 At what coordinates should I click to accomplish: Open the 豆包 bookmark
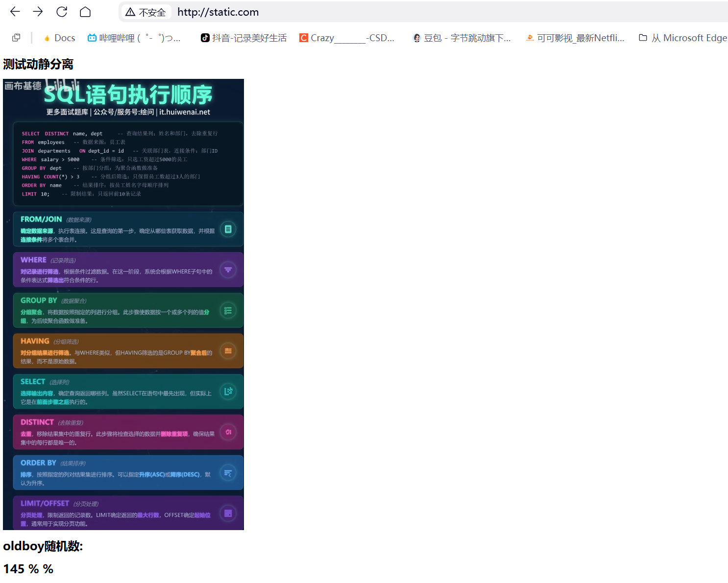pyautogui.click(x=462, y=38)
